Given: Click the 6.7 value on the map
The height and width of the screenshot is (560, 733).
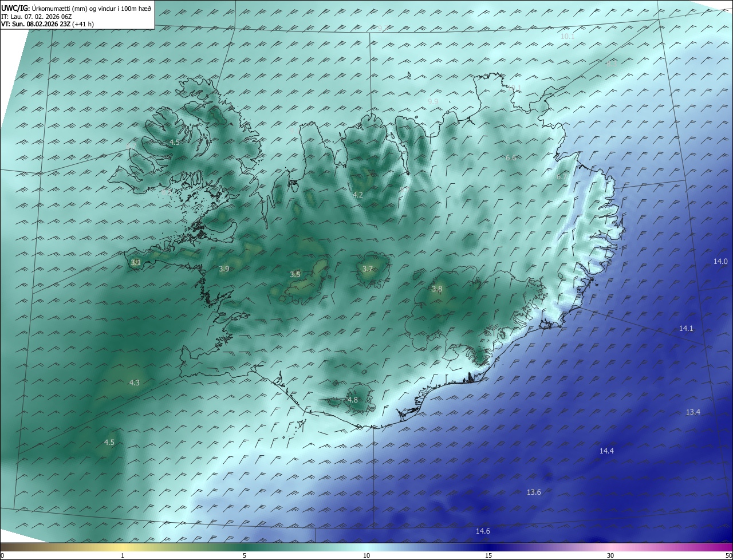Looking at the screenshot, I should [562, 178].
